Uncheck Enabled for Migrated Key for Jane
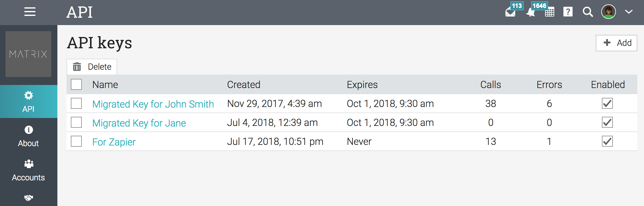644x206 pixels. click(x=607, y=122)
